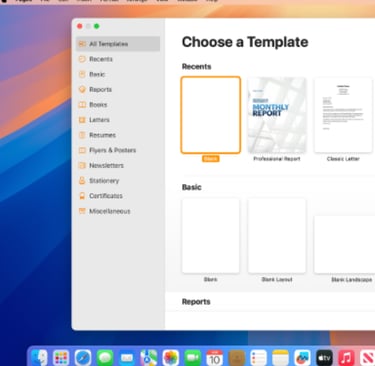Pick the Professional Report monthly report template
The width and height of the screenshot is (375, 366).
tap(277, 115)
